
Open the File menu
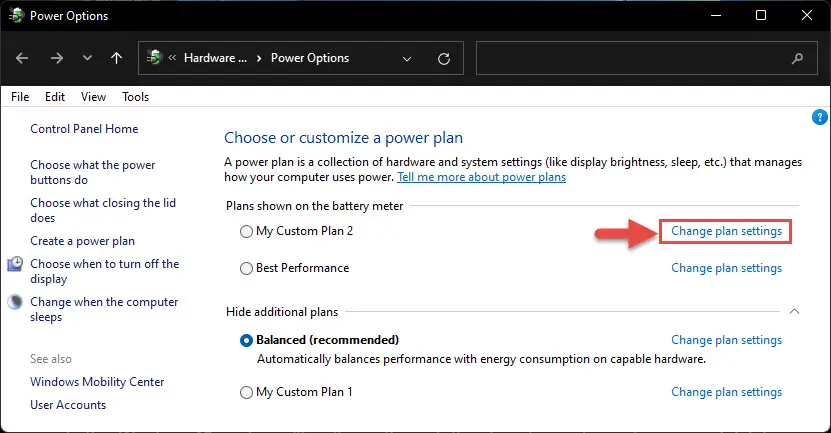point(20,97)
